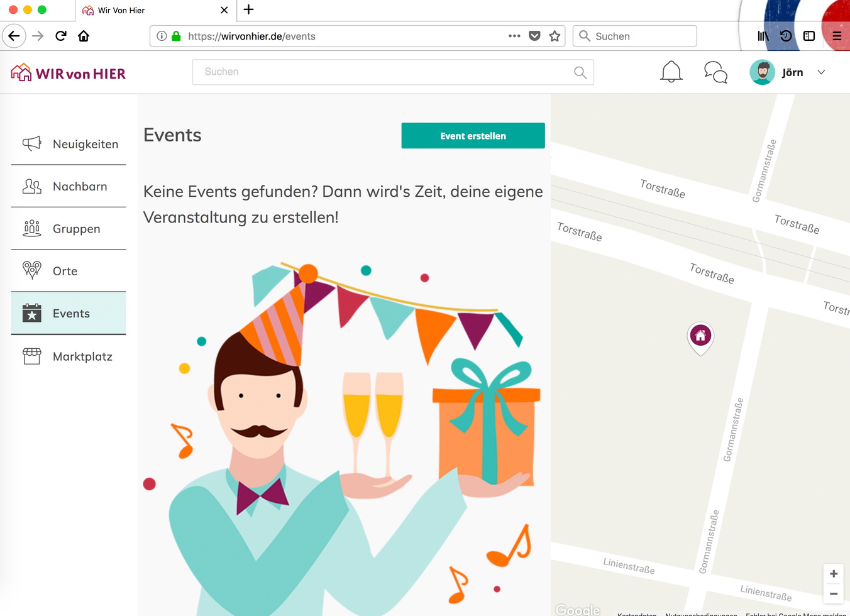The image size is (850, 616).
Task: Click the Event erstellen button
Action: pyautogui.click(x=473, y=136)
